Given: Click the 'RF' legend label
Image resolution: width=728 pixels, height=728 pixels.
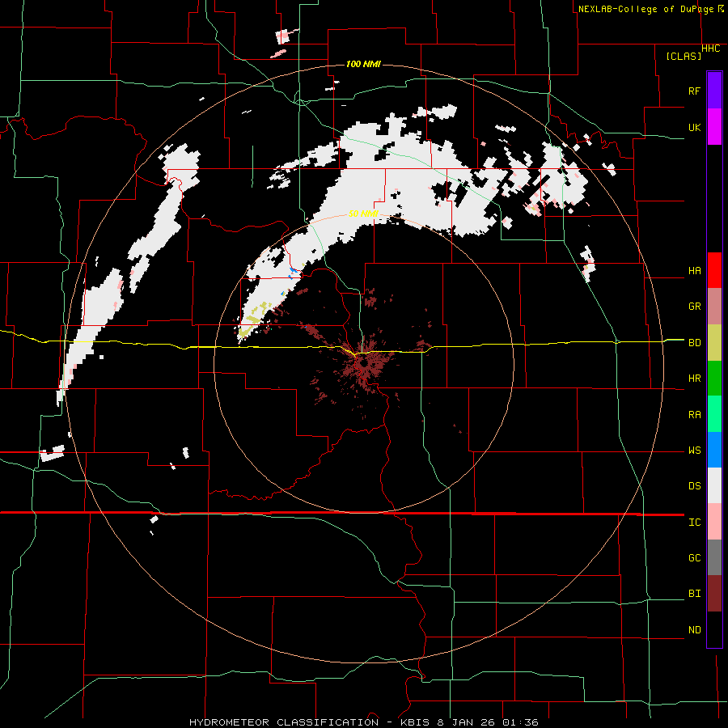Looking at the screenshot, I should [695, 91].
